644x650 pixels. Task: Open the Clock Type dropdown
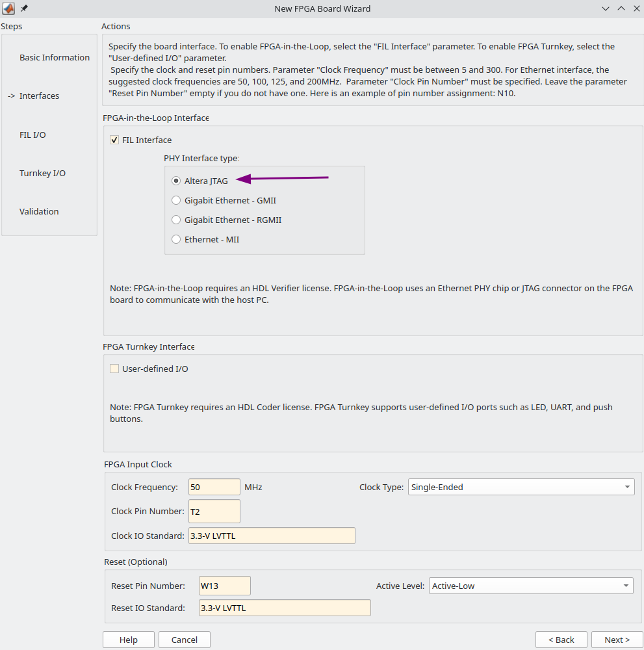click(521, 487)
